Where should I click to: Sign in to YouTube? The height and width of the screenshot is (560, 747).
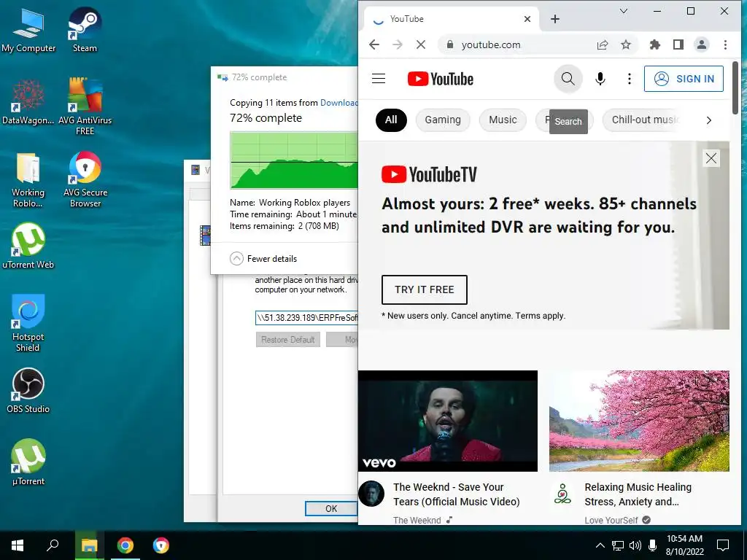684,79
